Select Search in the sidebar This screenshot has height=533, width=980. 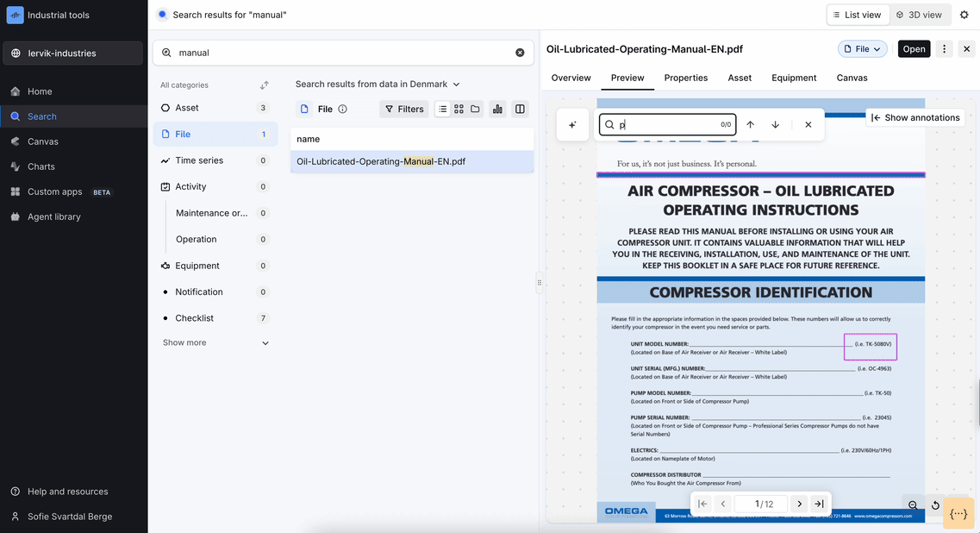(x=74, y=116)
